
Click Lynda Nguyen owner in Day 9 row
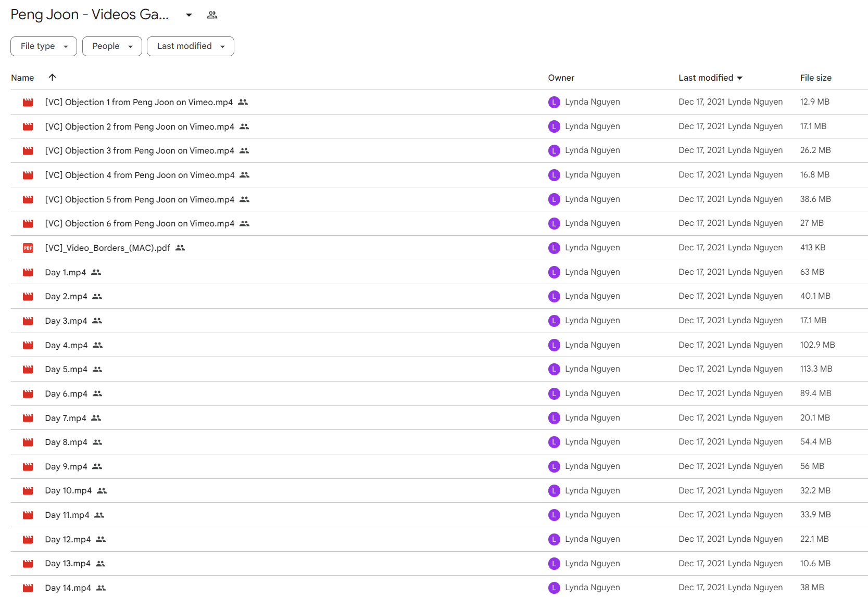(x=593, y=466)
